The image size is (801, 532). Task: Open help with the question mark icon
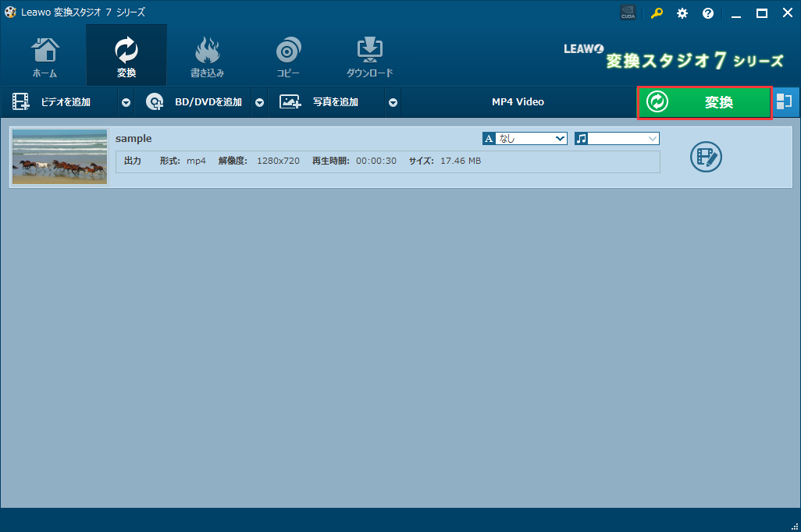(707, 12)
